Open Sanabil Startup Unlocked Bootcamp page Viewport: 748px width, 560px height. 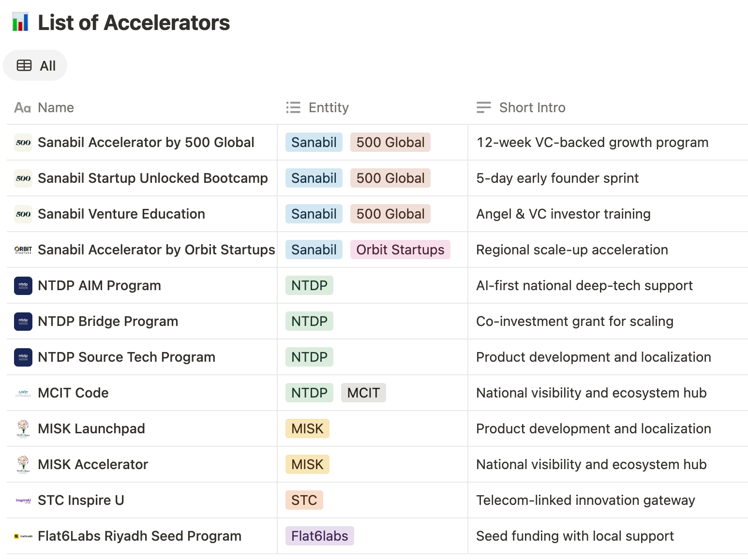(x=153, y=178)
